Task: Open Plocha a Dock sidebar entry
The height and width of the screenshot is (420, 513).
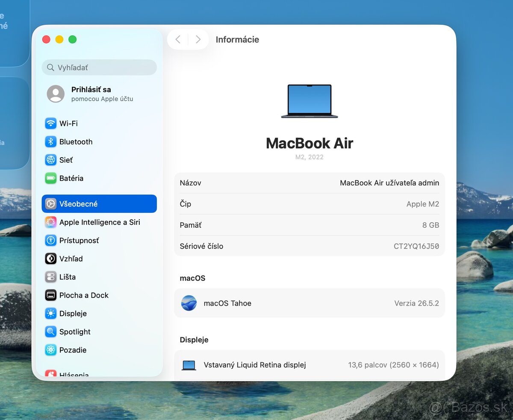Action: 99,295
